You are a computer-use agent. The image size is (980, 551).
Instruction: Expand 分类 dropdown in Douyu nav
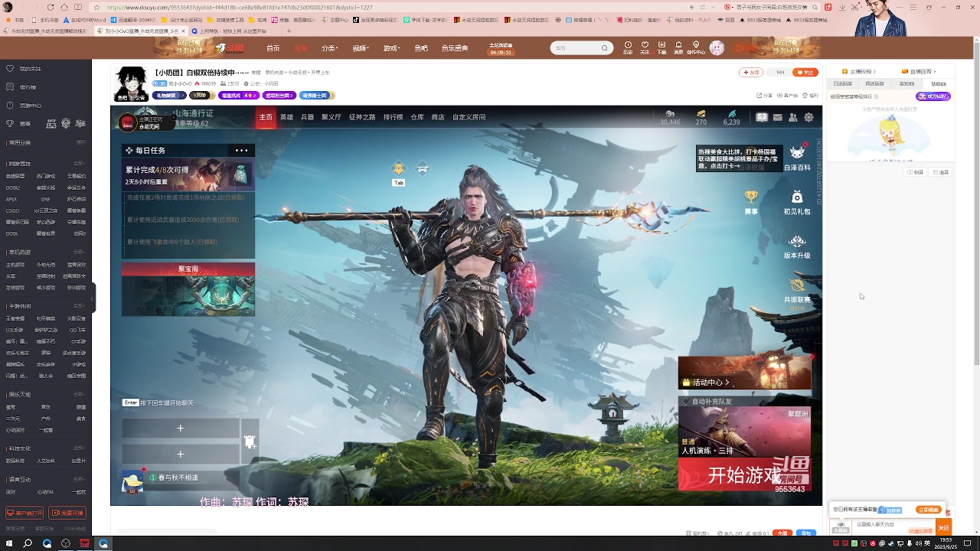[x=330, y=48]
